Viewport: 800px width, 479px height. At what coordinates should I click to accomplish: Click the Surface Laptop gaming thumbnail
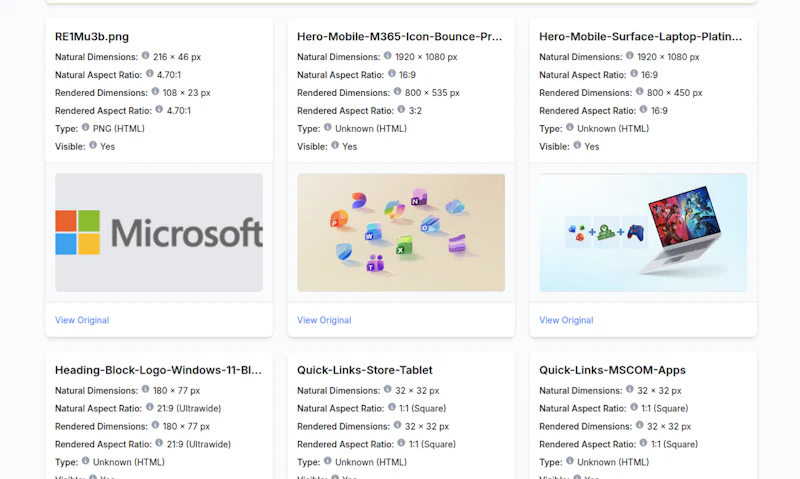(x=643, y=233)
